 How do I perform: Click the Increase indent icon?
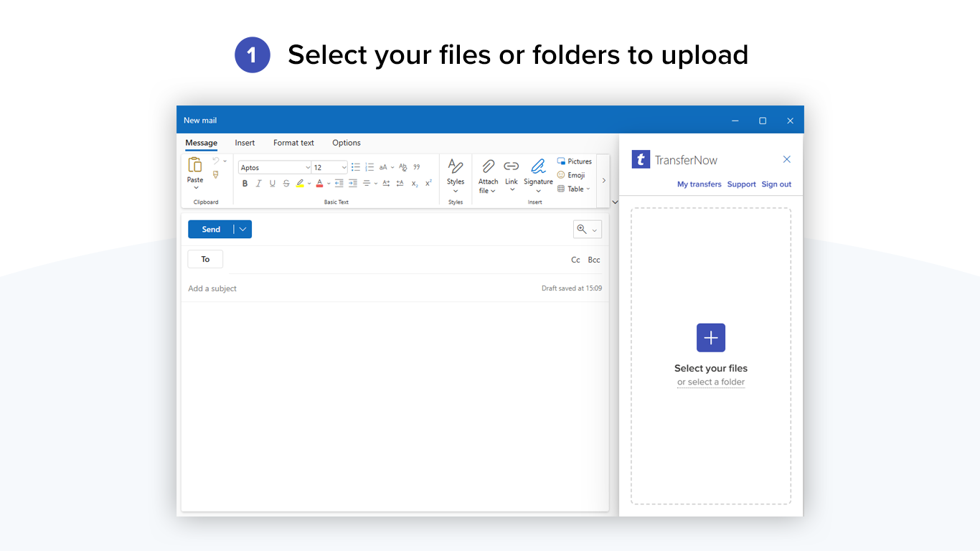click(353, 184)
